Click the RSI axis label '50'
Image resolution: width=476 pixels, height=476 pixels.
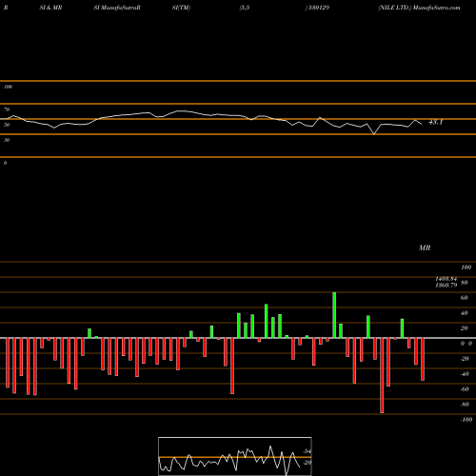(7, 125)
